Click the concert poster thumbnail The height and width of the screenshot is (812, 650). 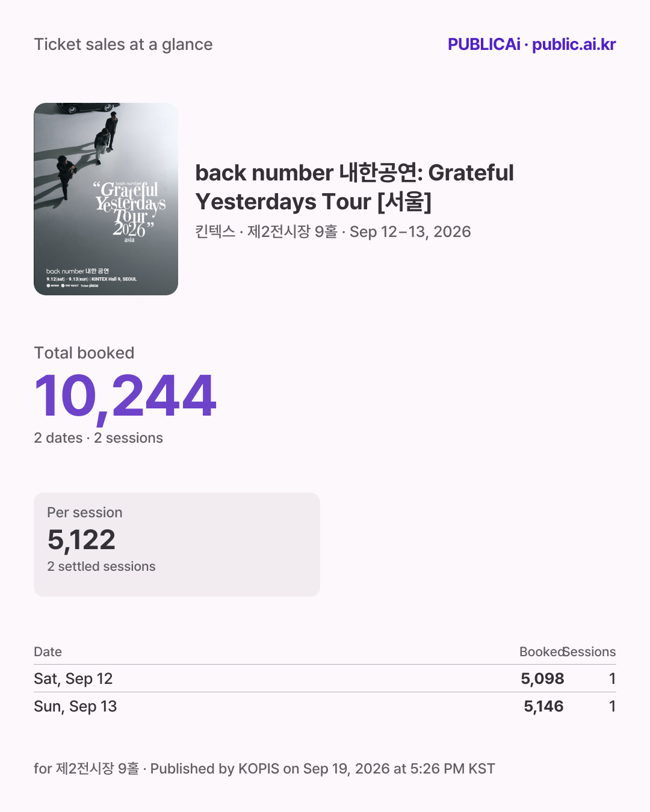click(x=106, y=199)
